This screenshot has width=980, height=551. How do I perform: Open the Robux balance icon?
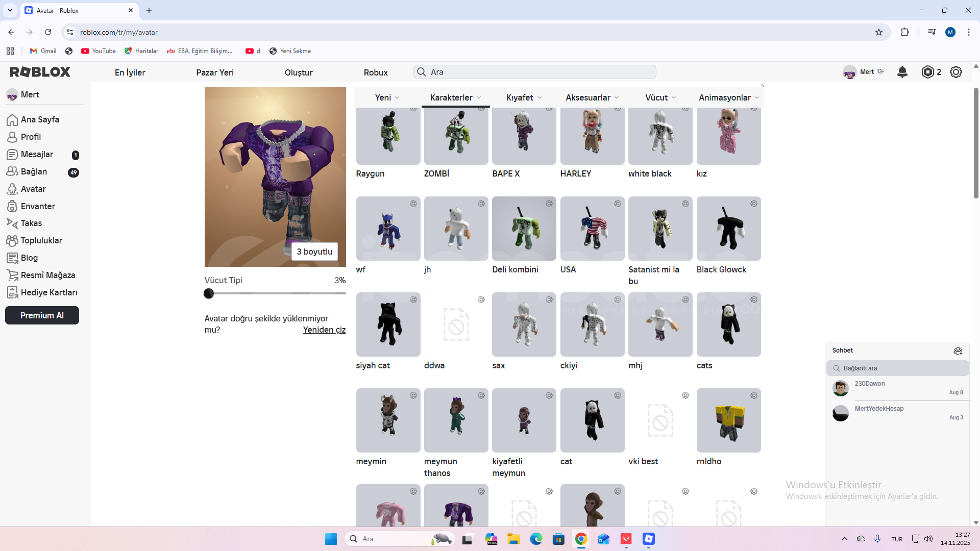(x=927, y=72)
